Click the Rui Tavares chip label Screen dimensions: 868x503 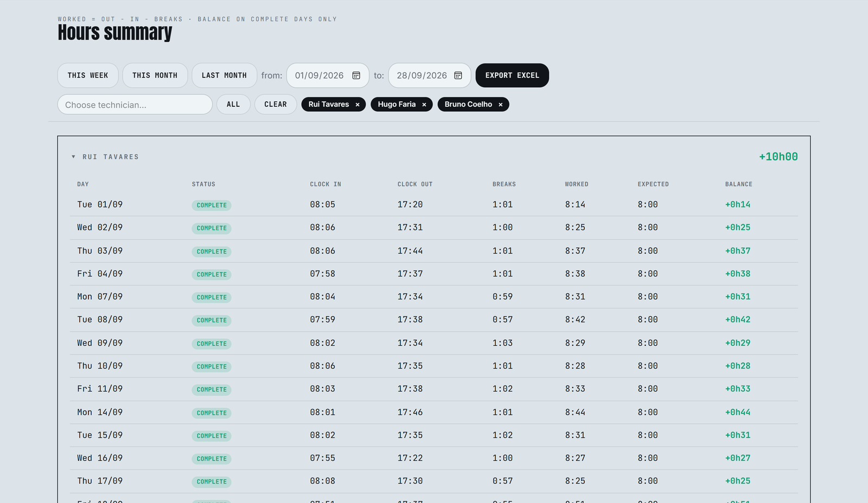(329, 104)
